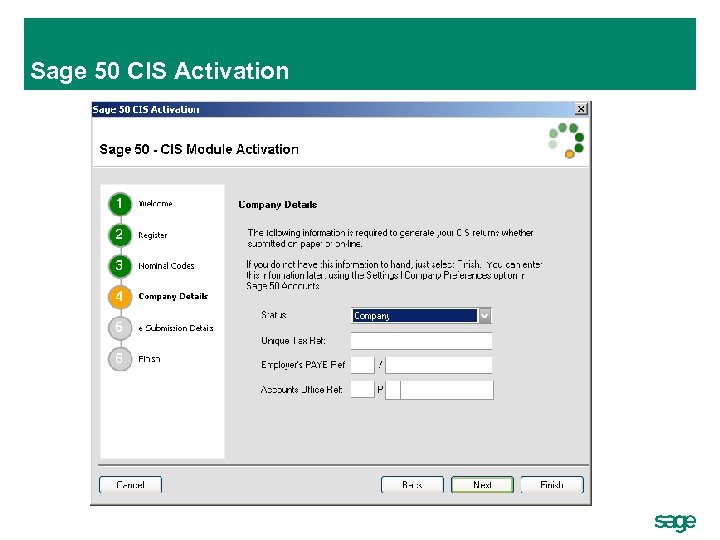Image resolution: width=720 pixels, height=540 pixels.
Task: Click the Sage 50 - CIS Module Activation title
Action: [199, 149]
